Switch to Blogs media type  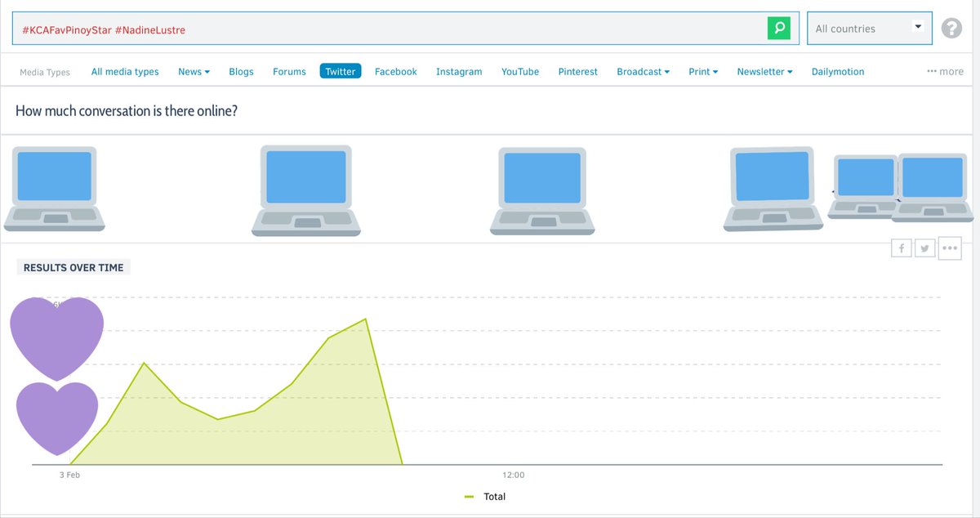(241, 72)
